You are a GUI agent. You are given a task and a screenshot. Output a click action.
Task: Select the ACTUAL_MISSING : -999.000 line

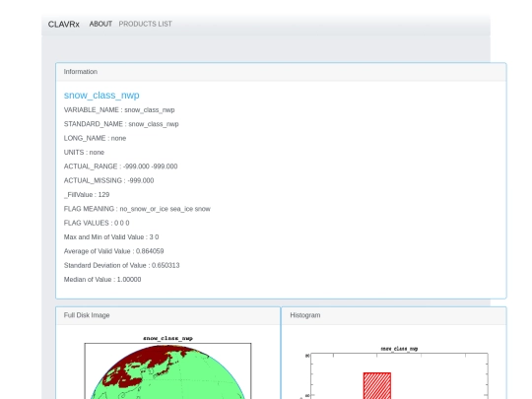tap(108, 180)
